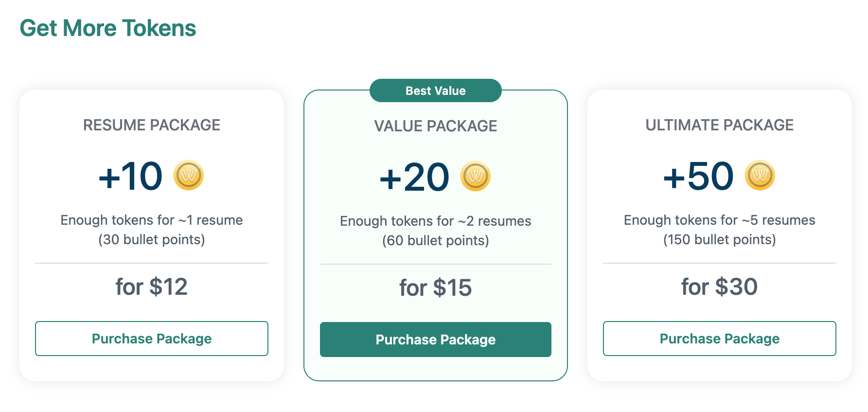Click the 'for $15' price text
This screenshot has height=412, width=868.
point(435,287)
